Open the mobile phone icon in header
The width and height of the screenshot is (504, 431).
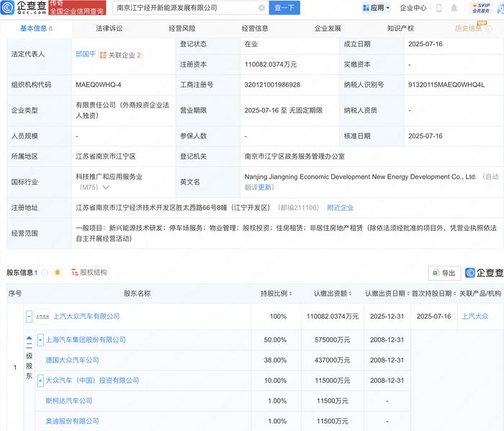(438, 8)
